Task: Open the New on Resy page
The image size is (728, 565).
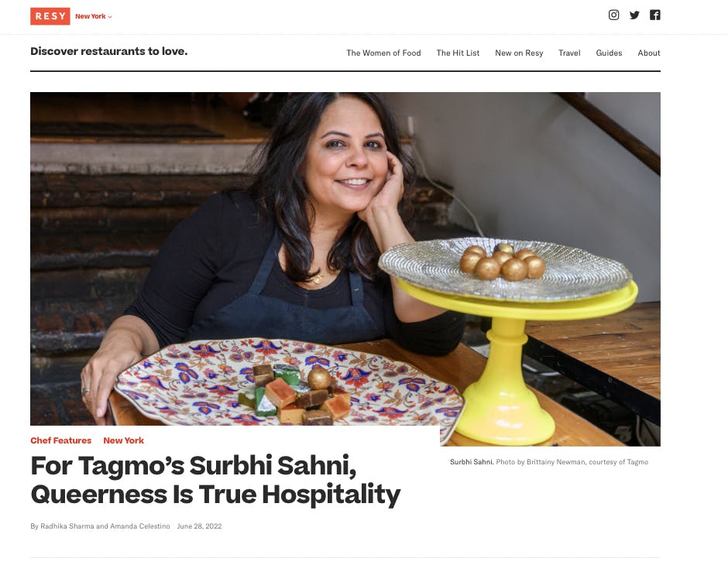Action: tap(519, 53)
